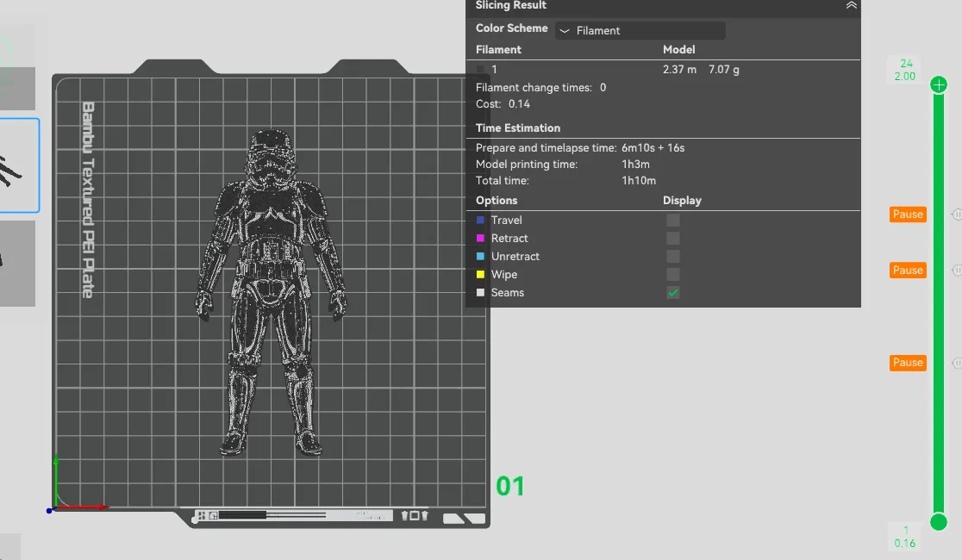
Task: Enable Retract display checkbox
Action: point(673,238)
